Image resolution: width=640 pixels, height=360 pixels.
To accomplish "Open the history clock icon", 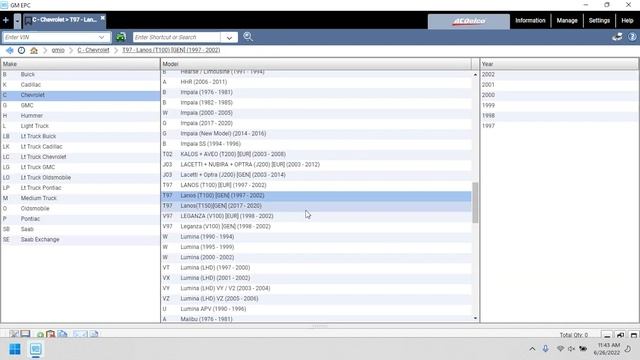I will coord(21,50).
